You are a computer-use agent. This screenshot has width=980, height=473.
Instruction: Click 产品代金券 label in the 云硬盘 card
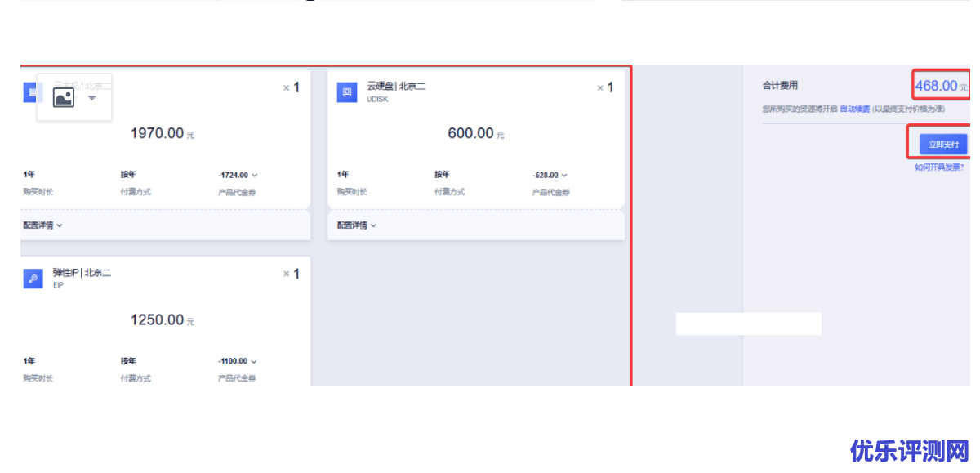point(550,192)
